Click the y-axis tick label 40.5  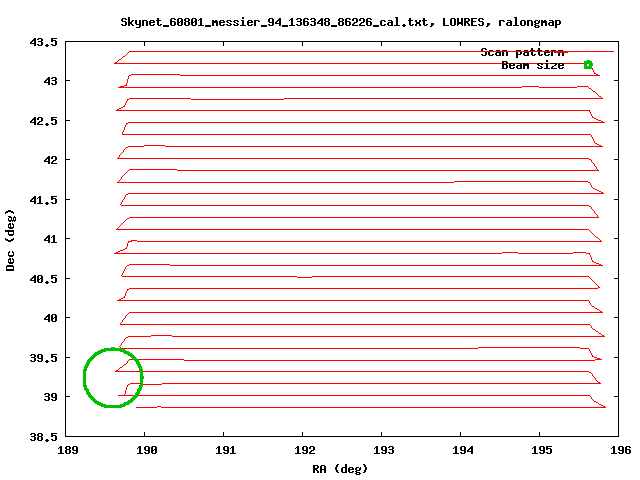click(43, 279)
